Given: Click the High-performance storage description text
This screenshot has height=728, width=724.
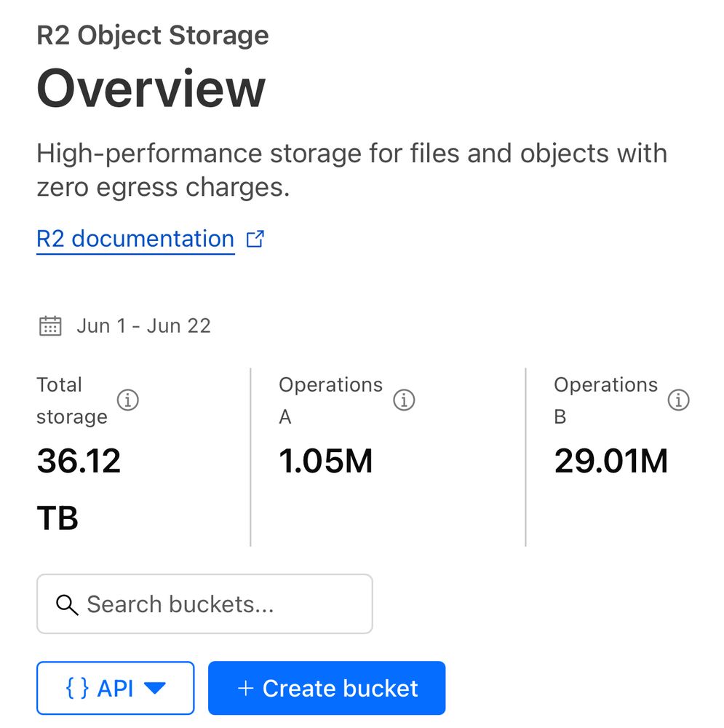Looking at the screenshot, I should pyautogui.click(x=351, y=170).
